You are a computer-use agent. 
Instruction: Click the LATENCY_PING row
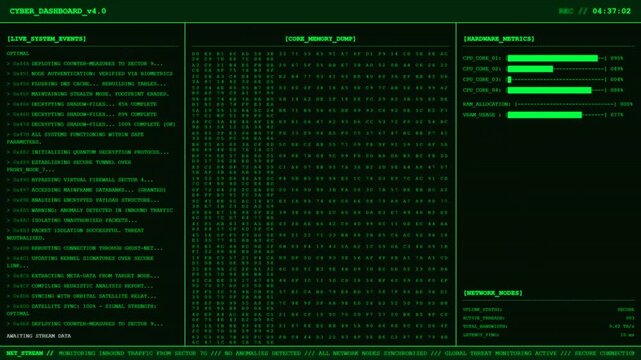[x=549, y=335]
